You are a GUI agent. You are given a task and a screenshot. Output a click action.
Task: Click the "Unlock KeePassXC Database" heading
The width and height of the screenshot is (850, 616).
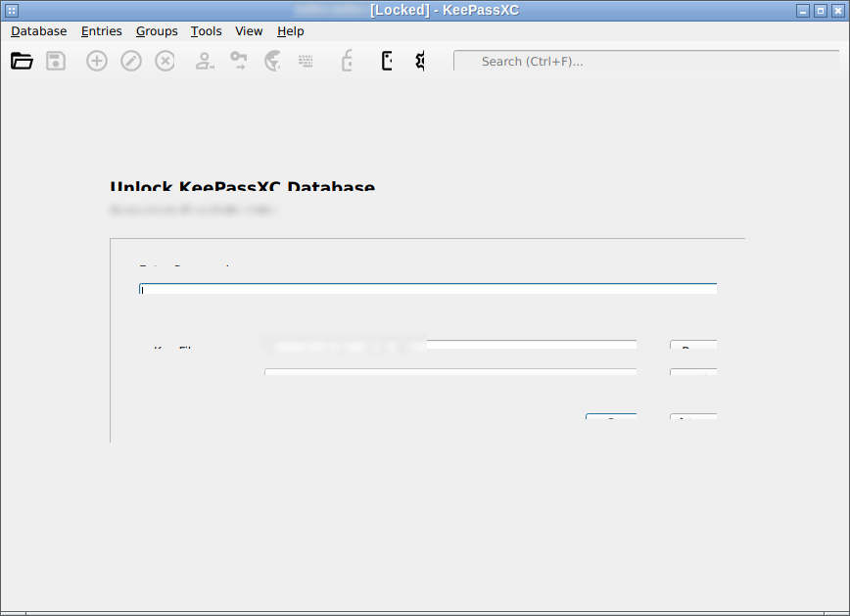[242, 186]
